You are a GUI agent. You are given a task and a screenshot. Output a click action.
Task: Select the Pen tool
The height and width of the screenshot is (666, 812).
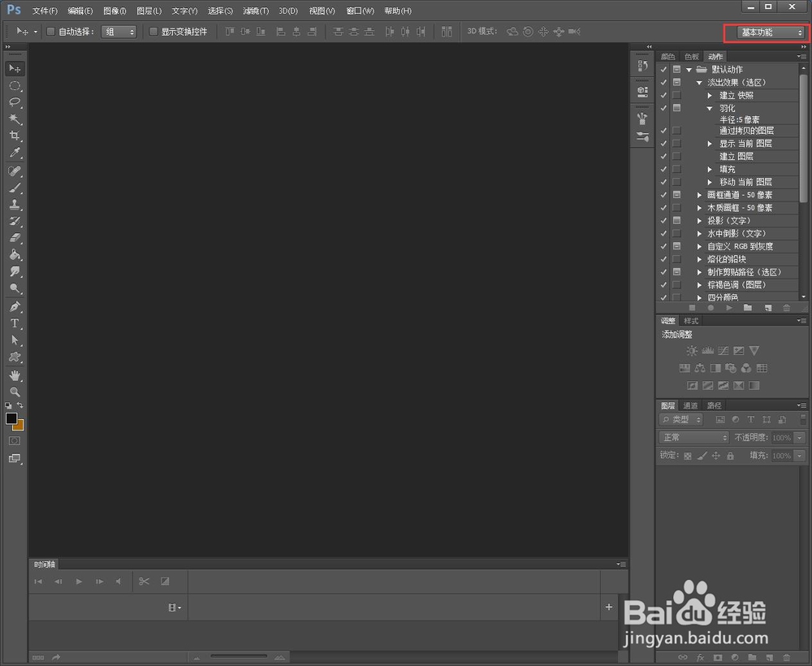tap(15, 306)
